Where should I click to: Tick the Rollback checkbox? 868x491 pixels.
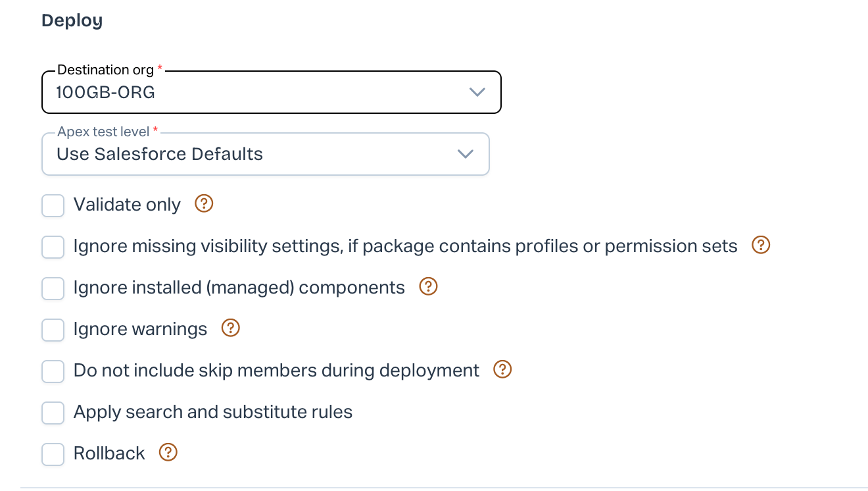(x=53, y=454)
